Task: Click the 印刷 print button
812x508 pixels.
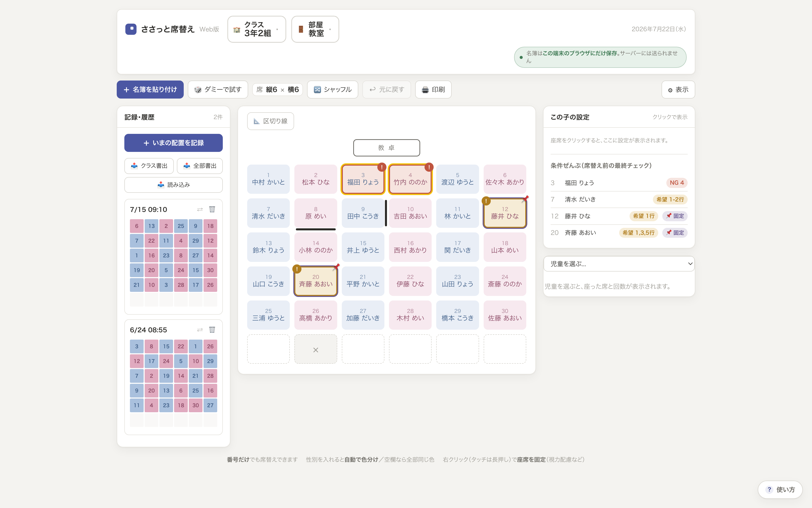Action: coord(433,90)
